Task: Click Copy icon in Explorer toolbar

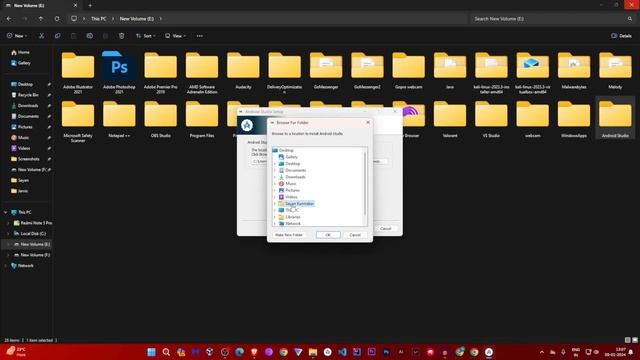Action: (x=58, y=36)
